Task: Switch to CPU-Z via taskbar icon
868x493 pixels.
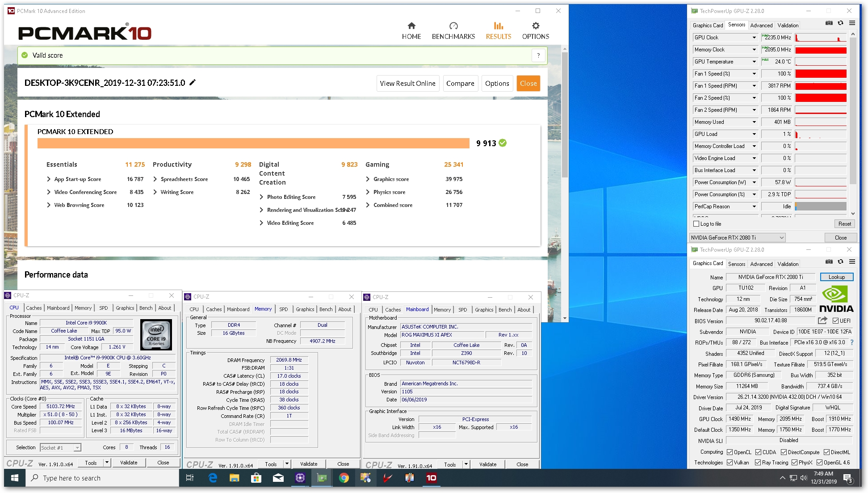Action: pyautogui.click(x=300, y=478)
